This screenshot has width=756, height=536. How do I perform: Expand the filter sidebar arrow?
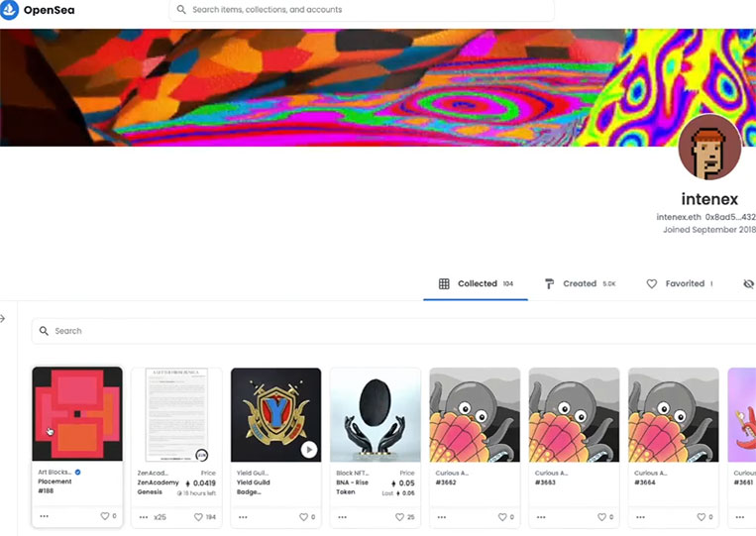[2, 318]
